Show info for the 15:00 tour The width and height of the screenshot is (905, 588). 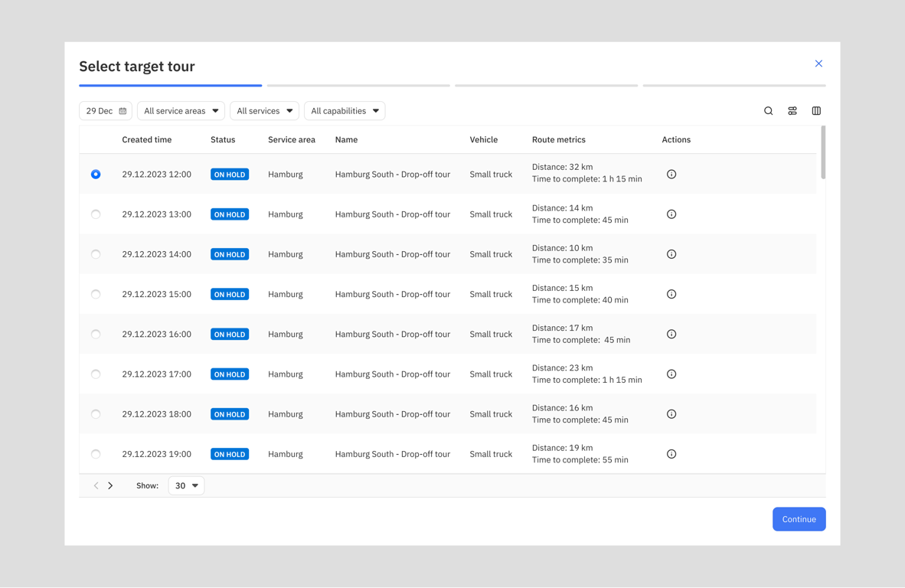(671, 294)
